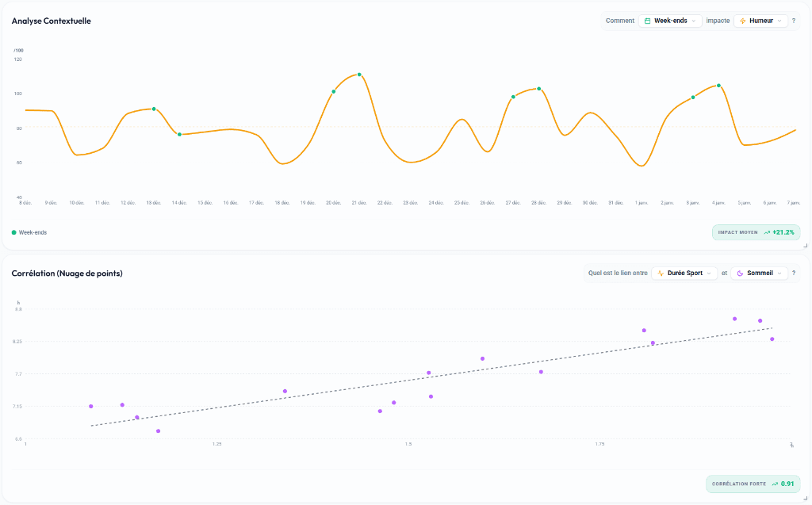
Task: Click the trend arrow inside the Impact Moyen badge
Action: pos(768,232)
